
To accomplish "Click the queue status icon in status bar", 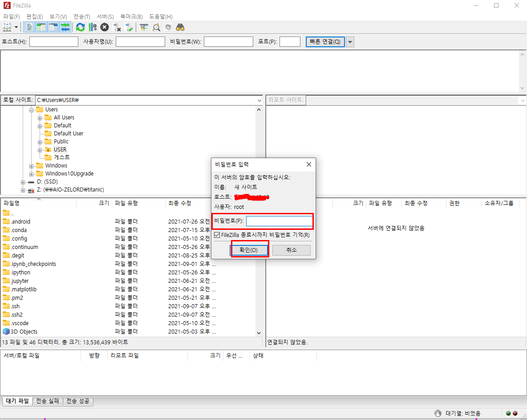I will click(438, 413).
